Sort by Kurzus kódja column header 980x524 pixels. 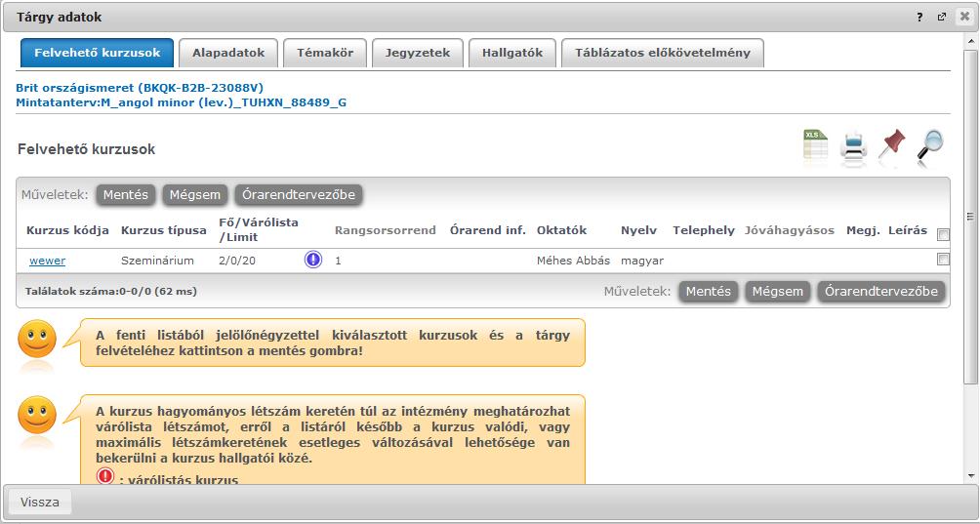[67, 230]
